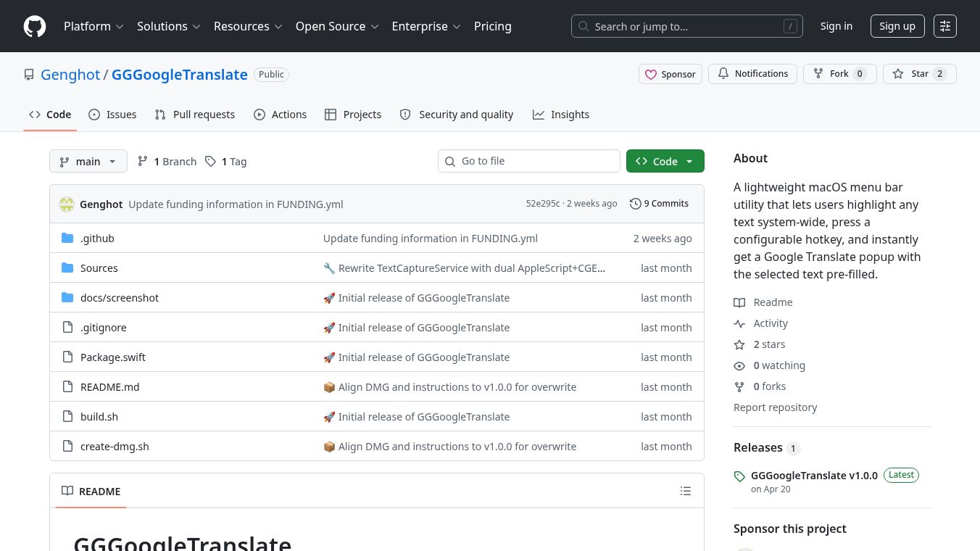This screenshot has height=551, width=980.
Task: Open the appearance settings icon near Sign up
Action: click(x=945, y=26)
